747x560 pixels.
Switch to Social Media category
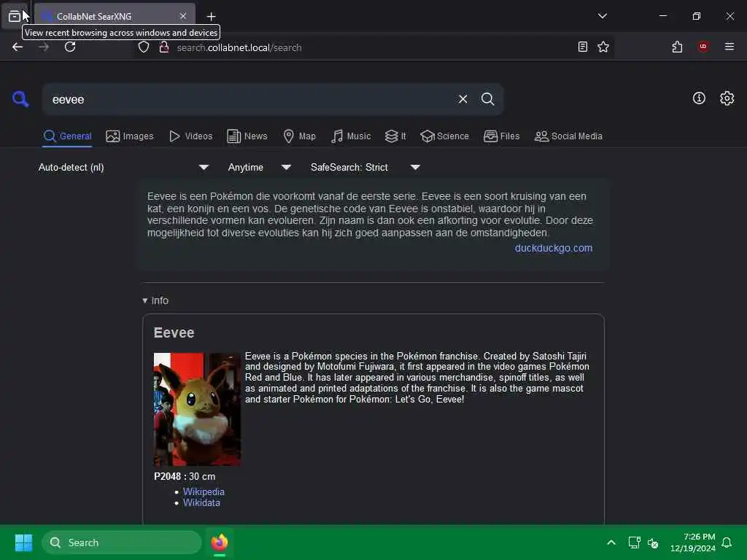coord(568,136)
